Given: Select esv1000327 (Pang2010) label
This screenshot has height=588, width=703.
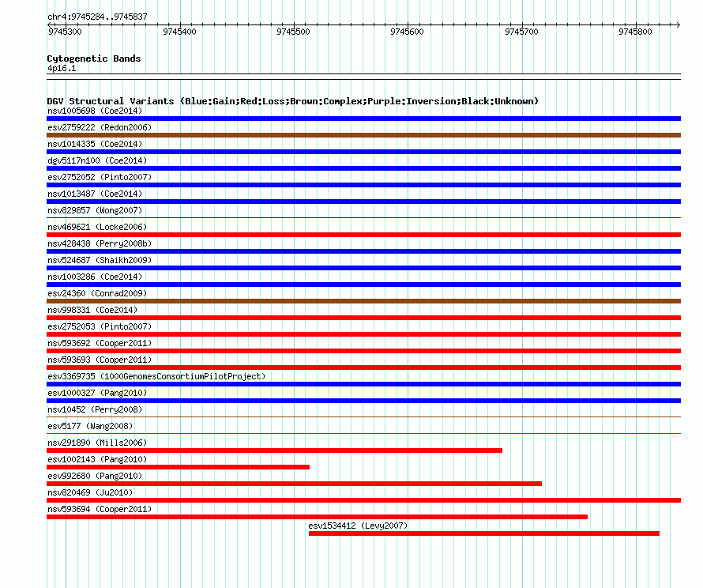Looking at the screenshot, I should point(97,393).
